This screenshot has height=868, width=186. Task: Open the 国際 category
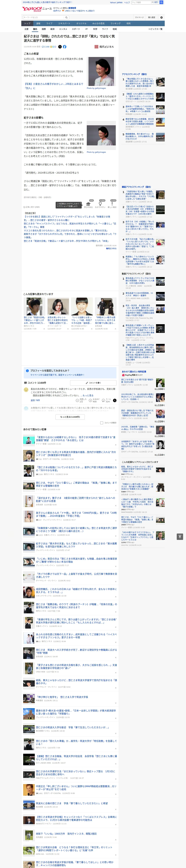click(44, 29)
